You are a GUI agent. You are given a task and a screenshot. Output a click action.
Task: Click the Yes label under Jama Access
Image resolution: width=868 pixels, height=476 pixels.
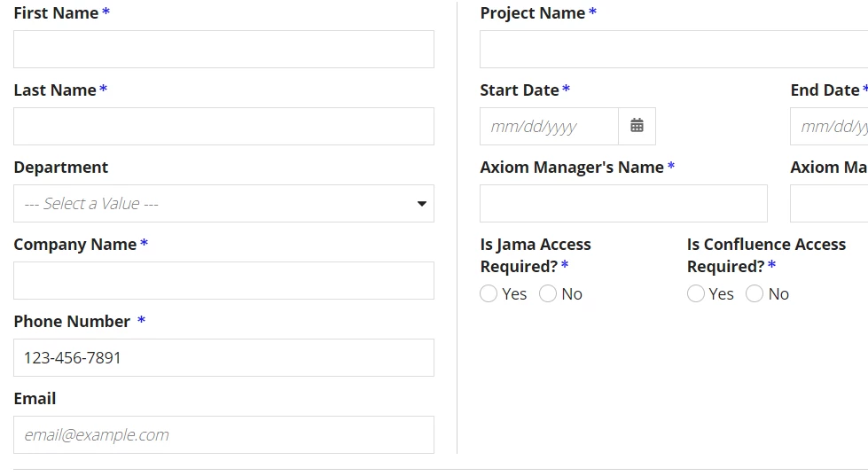coord(514,294)
